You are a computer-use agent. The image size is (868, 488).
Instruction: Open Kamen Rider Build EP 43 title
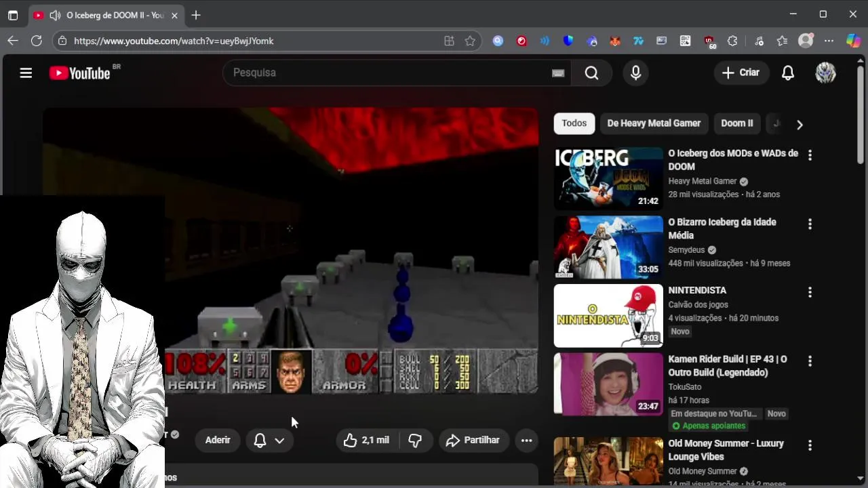[728, 366]
